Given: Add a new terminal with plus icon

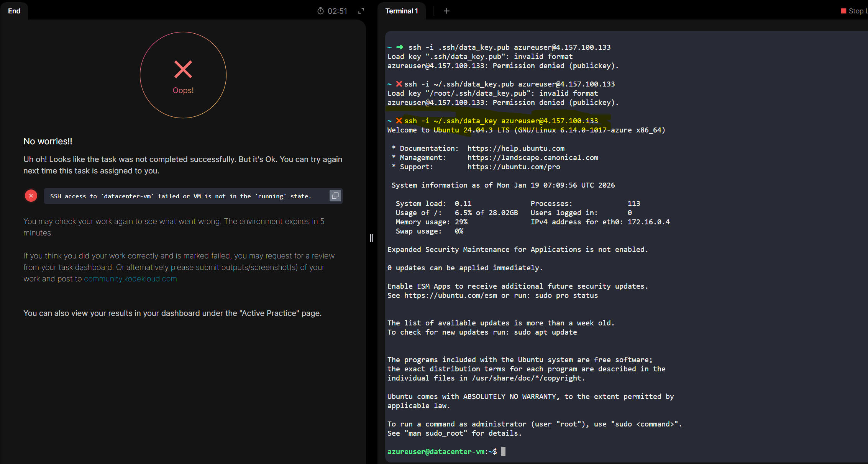Looking at the screenshot, I should click(x=446, y=11).
